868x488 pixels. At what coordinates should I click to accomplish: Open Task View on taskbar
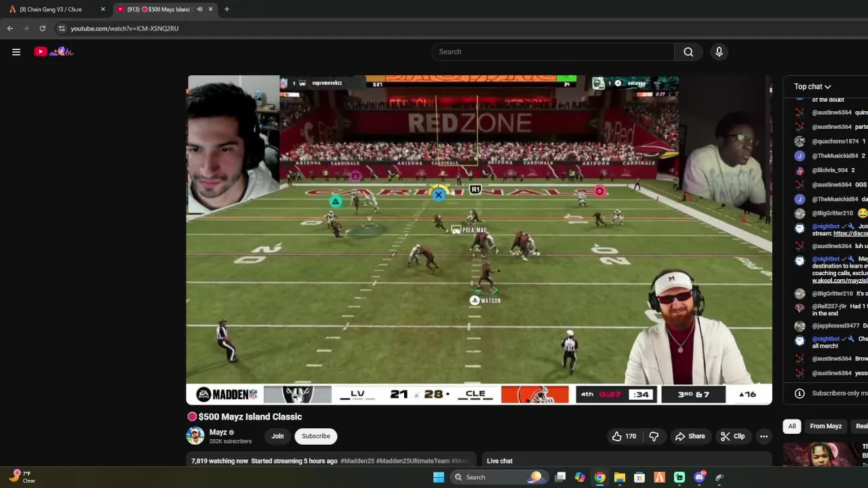click(560, 477)
